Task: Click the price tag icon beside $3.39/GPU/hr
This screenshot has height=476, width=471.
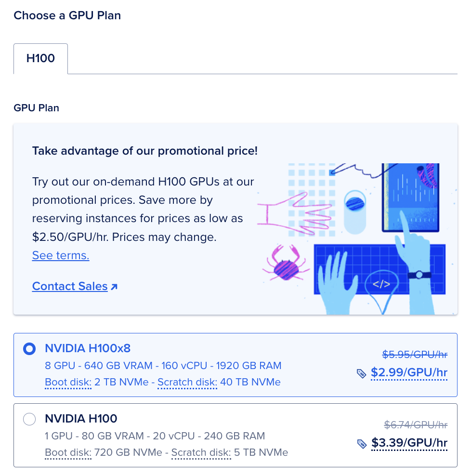Action: (x=363, y=443)
